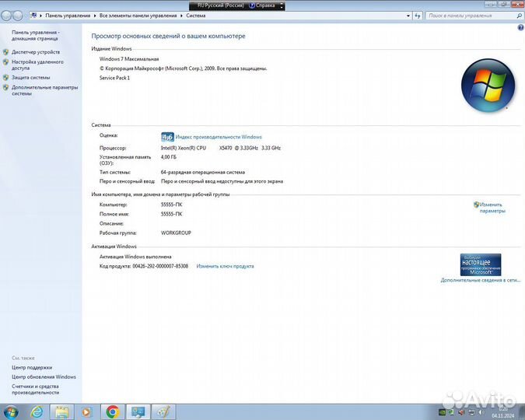Open help via blue question mark icon

[520, 28]
